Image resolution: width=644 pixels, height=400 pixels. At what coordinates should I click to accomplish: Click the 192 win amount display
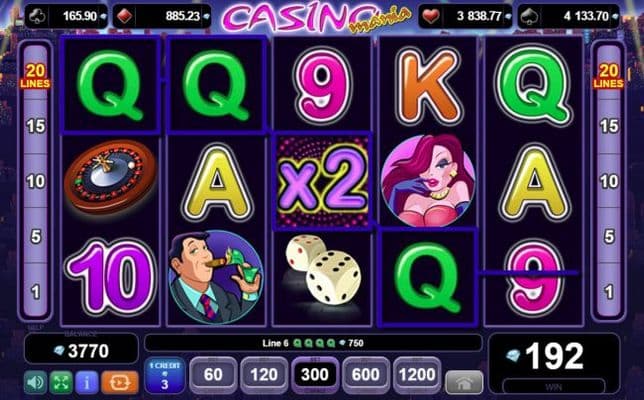[x=554, y=356]
